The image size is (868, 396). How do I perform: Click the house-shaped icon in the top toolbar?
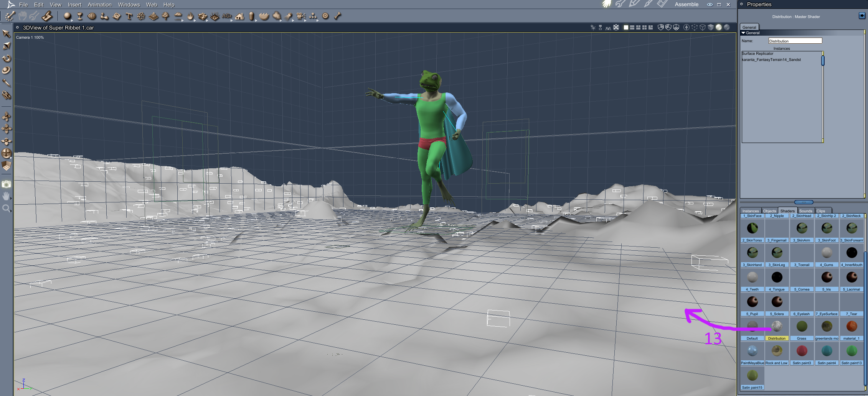(x=239, y=16)
